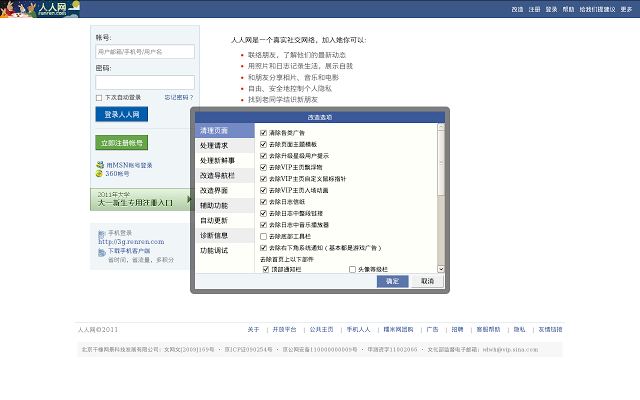The width and height of the screenshot is (640, 400).
Task: Switch to 处理请求 tab
Action: click(x=224, y=146)
